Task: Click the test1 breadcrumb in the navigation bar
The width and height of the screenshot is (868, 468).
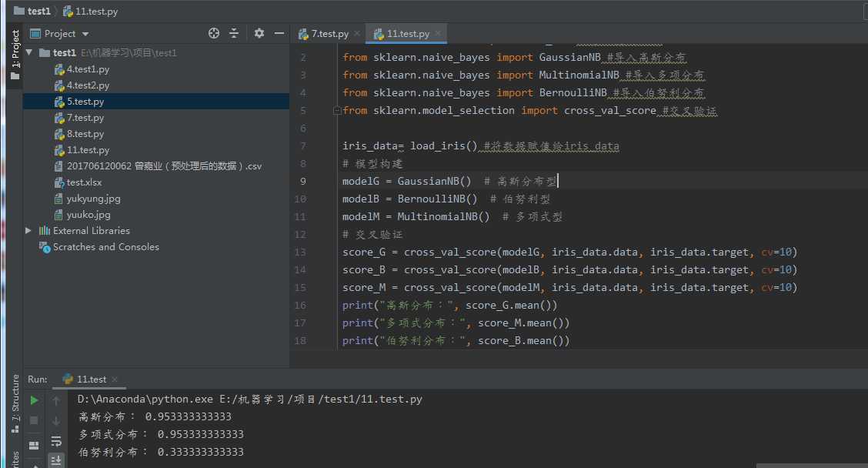Action: tap(32, 11)
